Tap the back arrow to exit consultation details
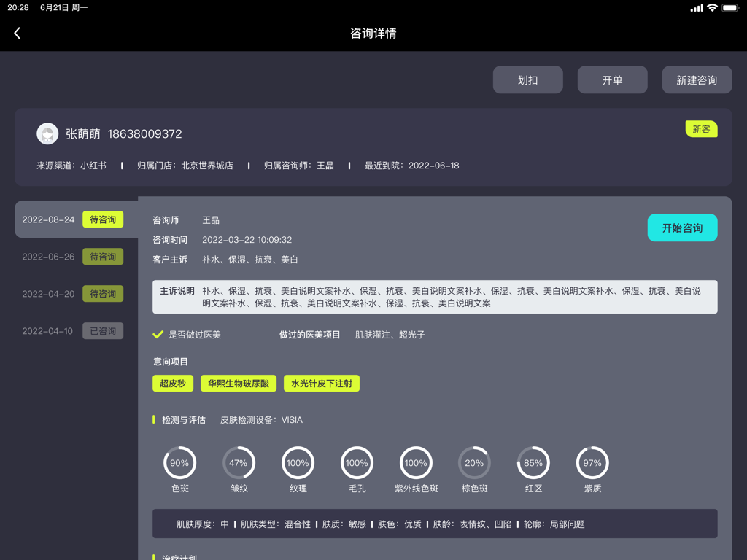Screen dimensions: 747x560 (x=16, y=32)
